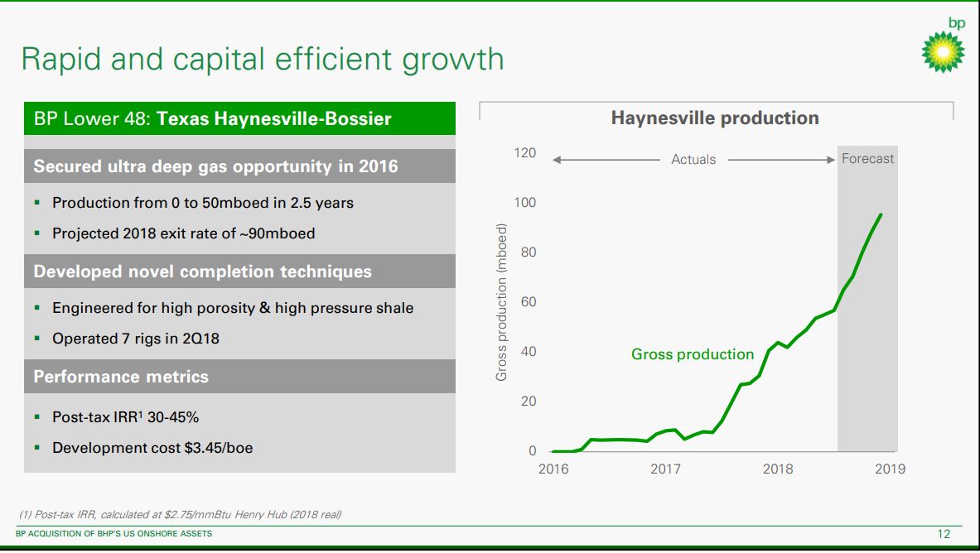Viewport: 980px width, 553px height.
Task: Click the green production line peak near 2019
Action: (x=881, y=215)
